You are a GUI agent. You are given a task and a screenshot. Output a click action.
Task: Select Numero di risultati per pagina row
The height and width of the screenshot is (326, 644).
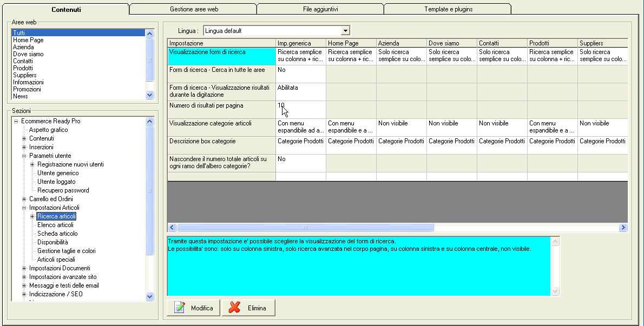point(221,110)
